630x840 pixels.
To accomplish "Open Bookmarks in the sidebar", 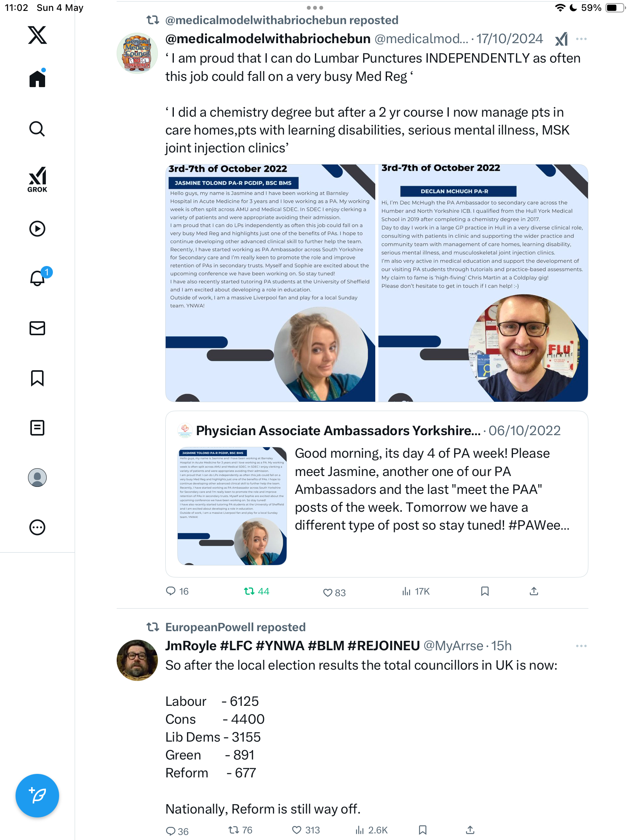I will 37,378.
